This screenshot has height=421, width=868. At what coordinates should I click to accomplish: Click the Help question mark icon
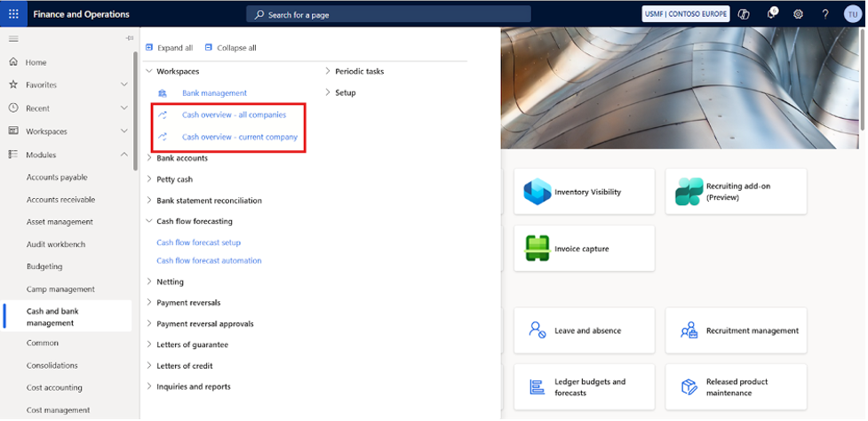[x=824, y=14]
